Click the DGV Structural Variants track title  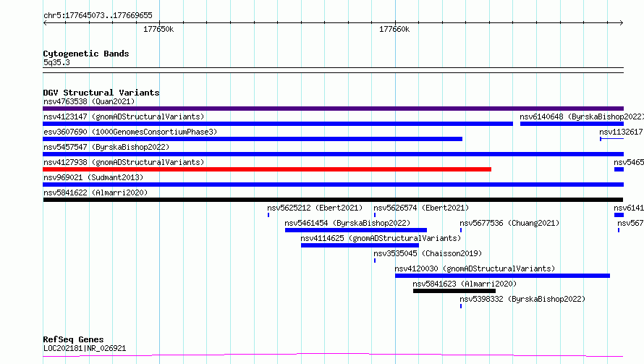tap(101, 93)
